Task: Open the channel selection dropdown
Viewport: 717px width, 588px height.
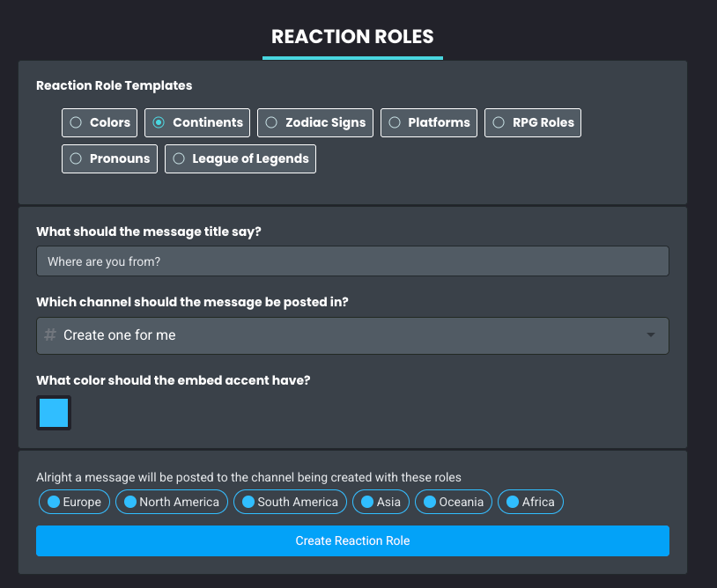Action: pos(352,335)
